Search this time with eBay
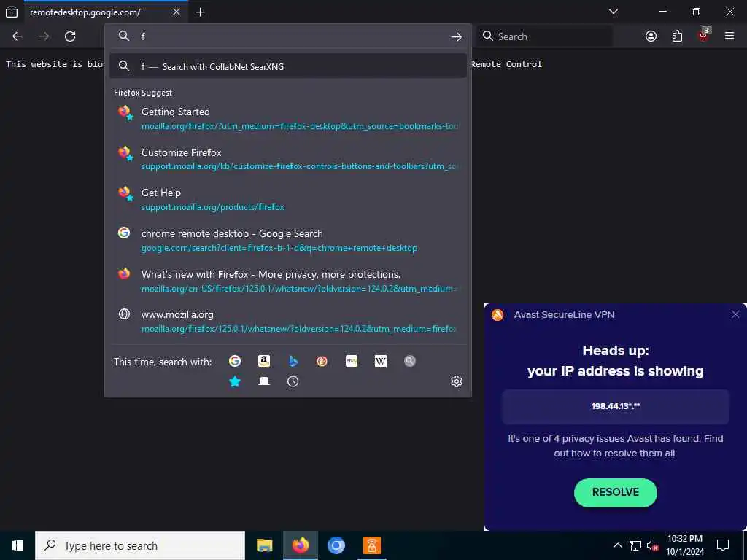Viewport: 747px width, 560px height. click(352, 362)
